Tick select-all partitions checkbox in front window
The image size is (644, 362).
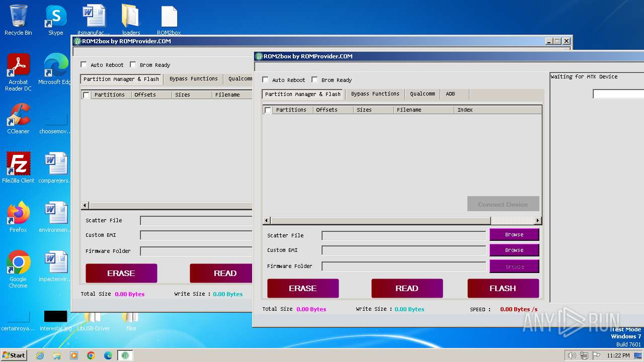pos(268,110)
